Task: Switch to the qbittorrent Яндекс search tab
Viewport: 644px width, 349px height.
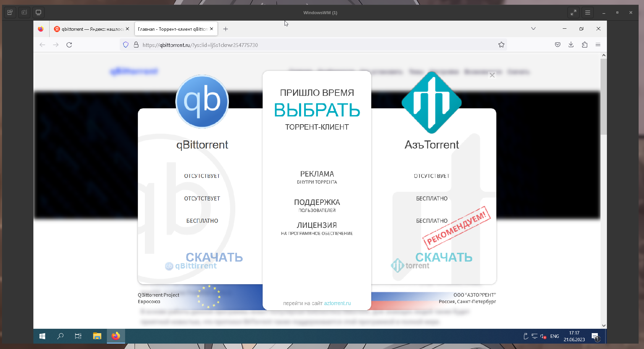Action: pyautogui.click(x=92, y=29)
